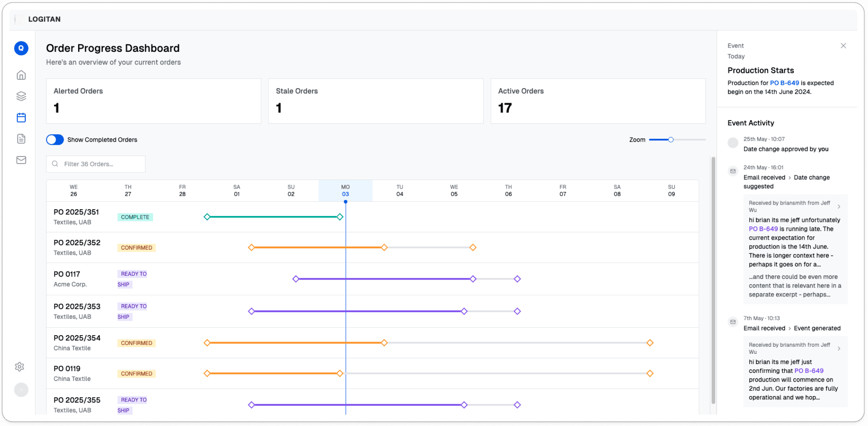This screenshot has width=868, height=426.
Task: Select the calendar icon in sidebar
Action: pos(21,118)
